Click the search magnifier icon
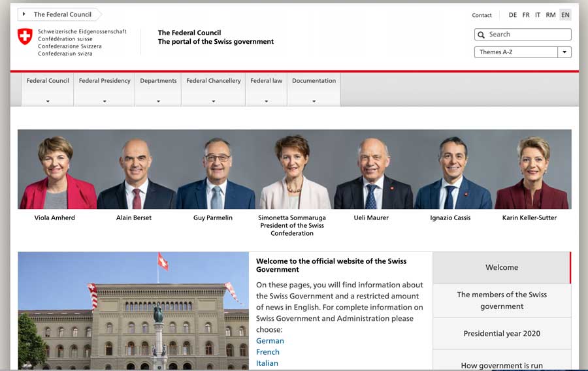This screenshot has height=371, width=588. pos(481,35)
